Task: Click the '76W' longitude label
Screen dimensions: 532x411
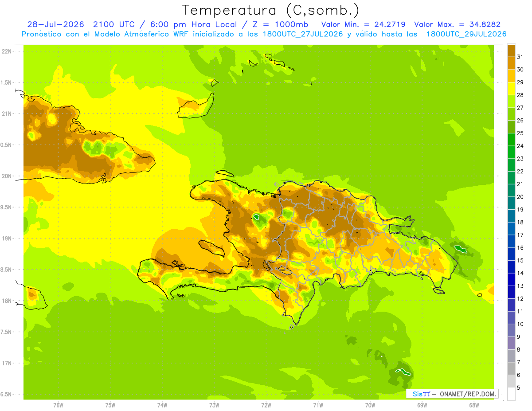Action: 58,405
